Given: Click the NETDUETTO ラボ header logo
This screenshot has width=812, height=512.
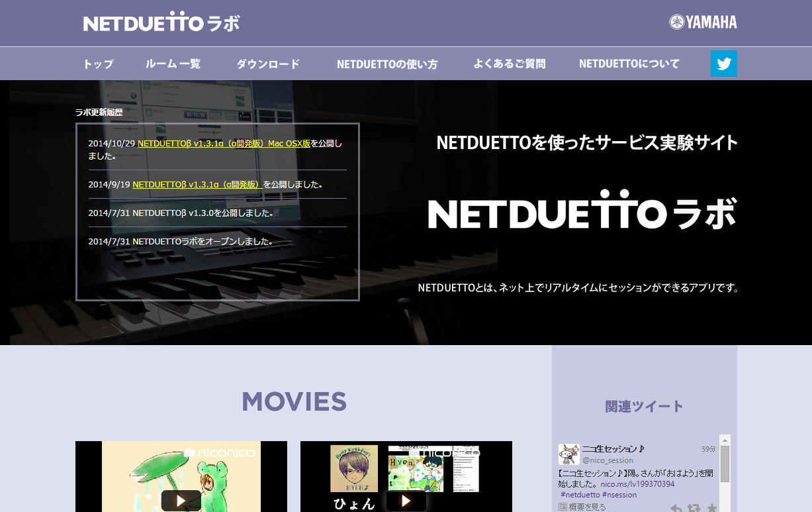Looking at the screenshot, I should pyautogui.click(x=161, y=23).
